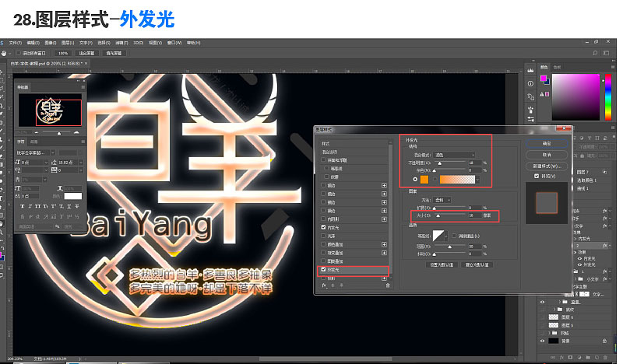Enable the 图案叠加 effect checkbox
The image size is (623, 364).
pyautogui.click(x=323, y=261)
